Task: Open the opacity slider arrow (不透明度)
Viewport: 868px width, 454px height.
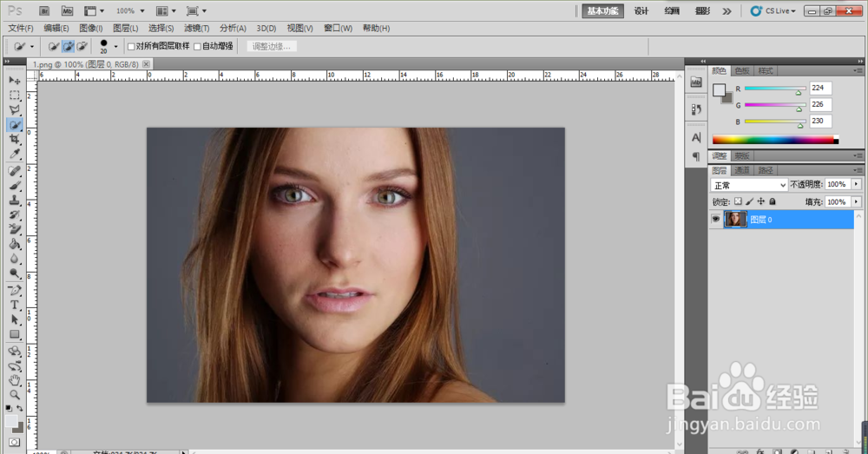Action: tap(857, 184)
